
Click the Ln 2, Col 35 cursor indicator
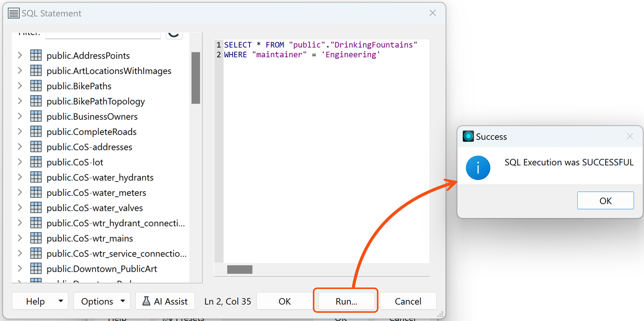pyautogui.click(x=227, y=301)
